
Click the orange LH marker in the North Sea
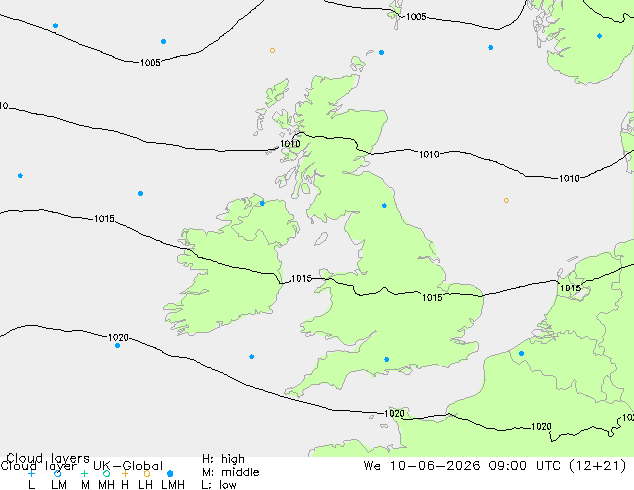506,201
